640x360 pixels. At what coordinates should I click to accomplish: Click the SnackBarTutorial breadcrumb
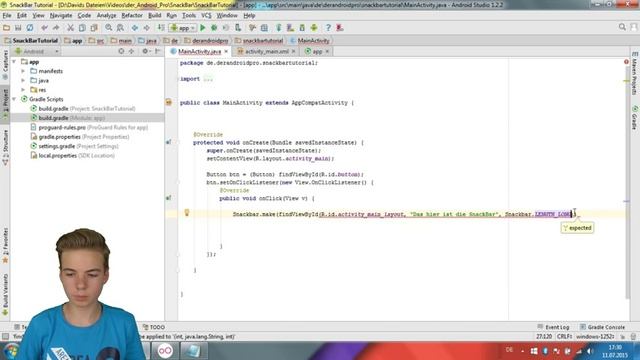tap(31, 41)
